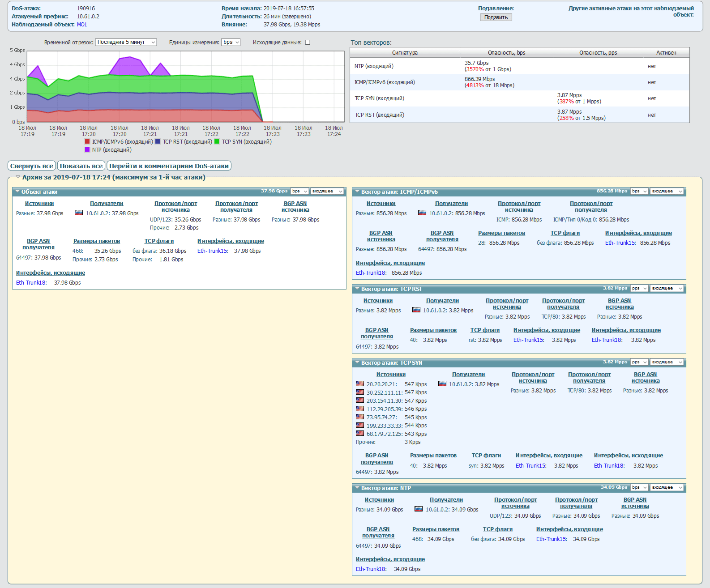This screenshot has width=710, height=588.
Task: Click Протокол/порт получателя header in ICMP panel
Action: click(591, 207)
